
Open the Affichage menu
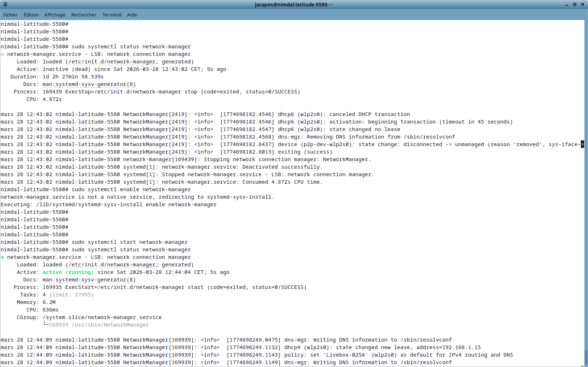point(55,15)
